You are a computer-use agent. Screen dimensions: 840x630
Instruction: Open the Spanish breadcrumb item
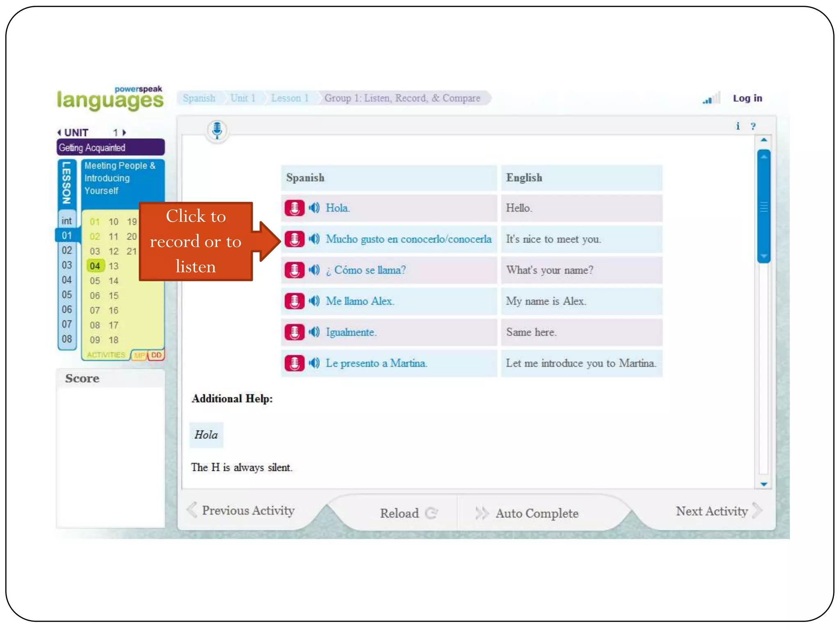[x=199, y=98]
